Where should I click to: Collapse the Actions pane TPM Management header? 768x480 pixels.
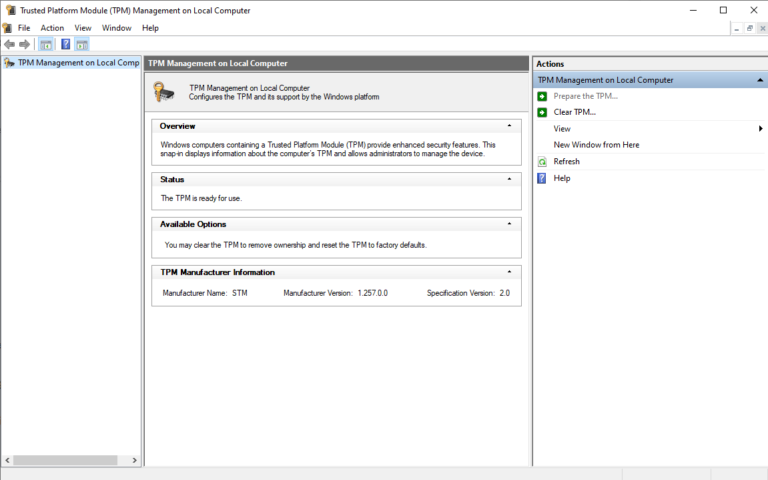pos(760,80)
